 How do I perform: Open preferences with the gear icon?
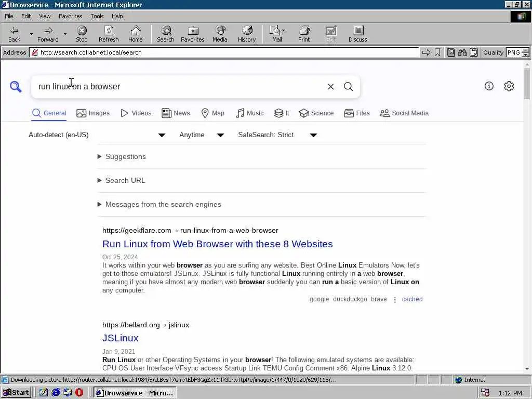[509, 86]
